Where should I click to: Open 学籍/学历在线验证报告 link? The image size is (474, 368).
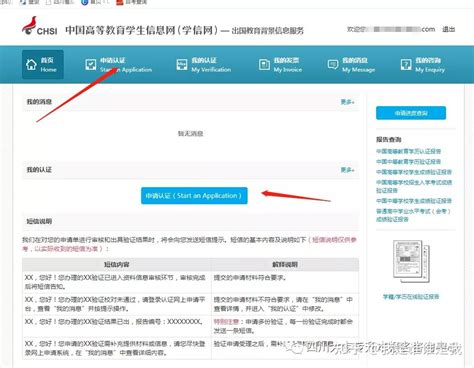[411, 297]
